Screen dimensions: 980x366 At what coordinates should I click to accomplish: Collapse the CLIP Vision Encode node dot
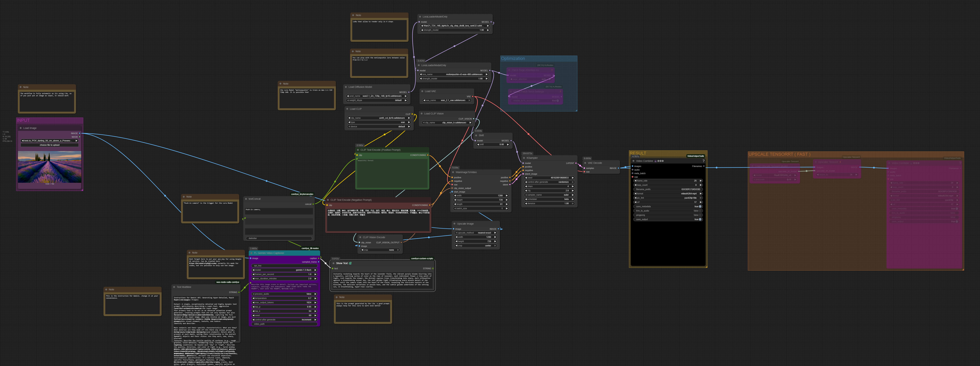(360, 237)
